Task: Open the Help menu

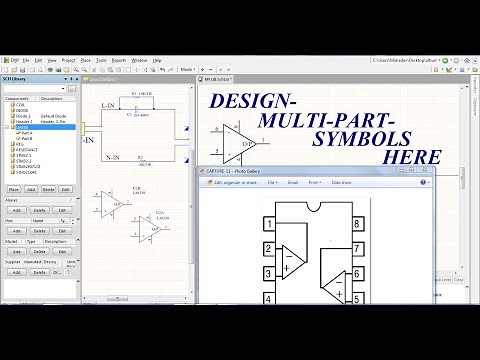Action: 157,60
